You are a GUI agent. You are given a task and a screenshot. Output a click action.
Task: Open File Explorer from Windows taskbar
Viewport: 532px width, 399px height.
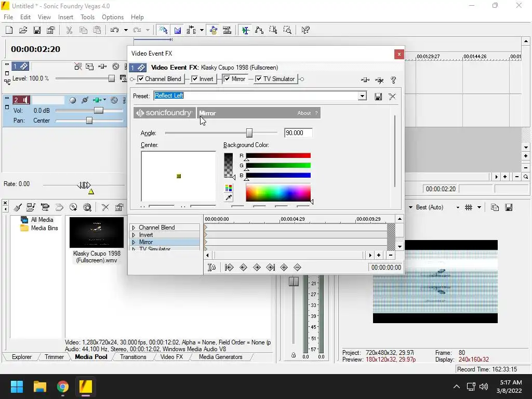point(39,387)
